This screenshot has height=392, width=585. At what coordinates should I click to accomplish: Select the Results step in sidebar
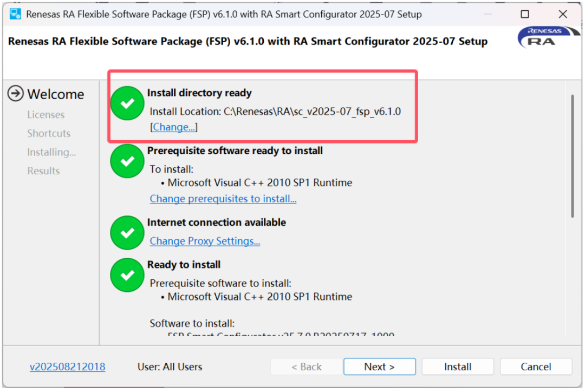[x=43, y=171]
